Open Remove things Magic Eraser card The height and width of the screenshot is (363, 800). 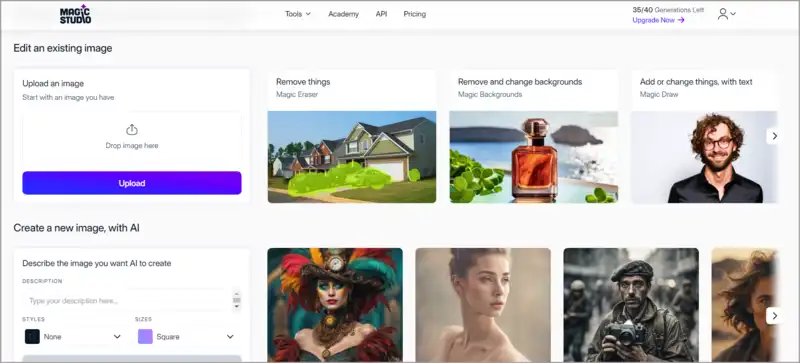(x=352, y=136)
